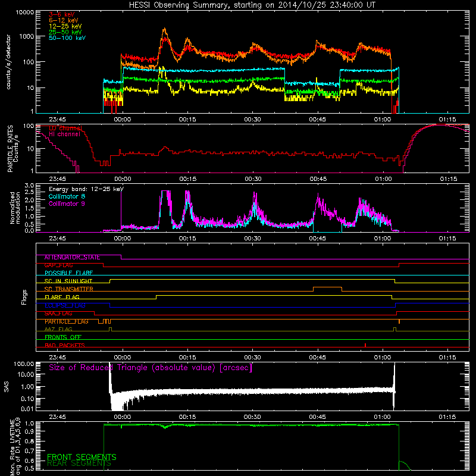Click the orange PARTICLE_FLAG spike after 01:00
Screen dimensions: 476x476
coord(399,321)
